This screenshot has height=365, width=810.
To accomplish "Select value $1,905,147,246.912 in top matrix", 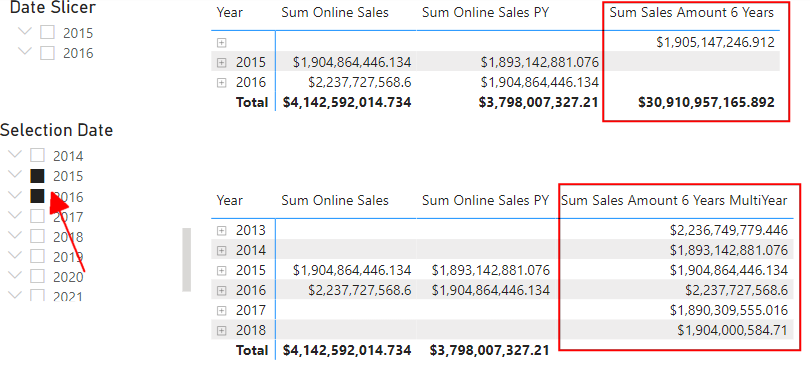I will 715,42.
